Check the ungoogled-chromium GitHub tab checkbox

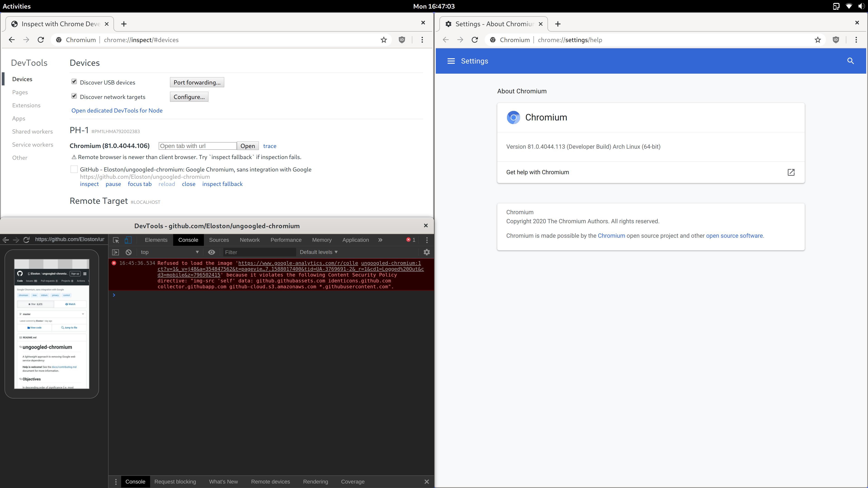74,169
